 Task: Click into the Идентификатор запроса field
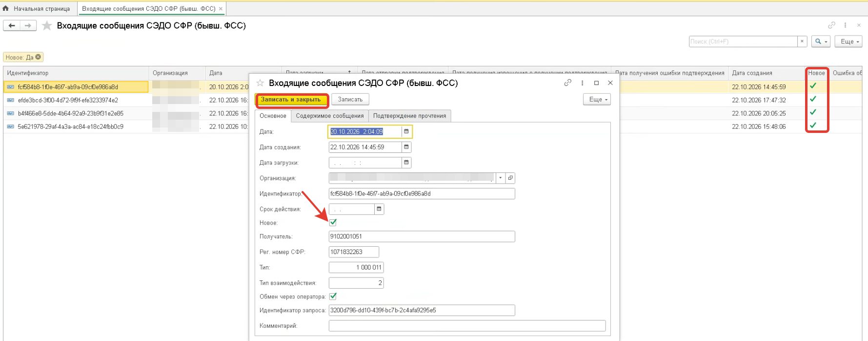[x=422, y=310]
